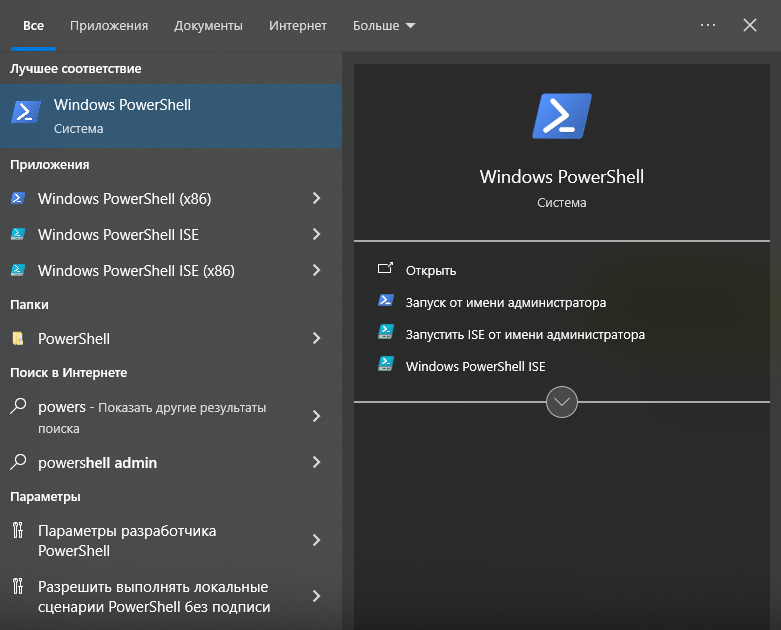Image resolution: width=781 pixels, height=630 pixels.
Task: Click the Windows PowerShell title in preview pane
Action: click(x=562, y=177)
